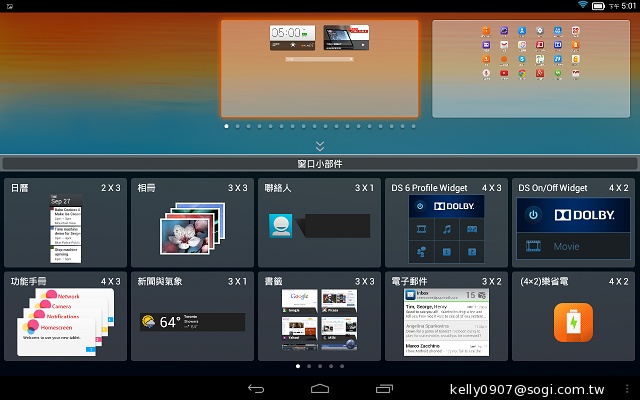Open recent apps from navigation bar
The height and width of the screenshot is (400, 640).
(384, 389)
